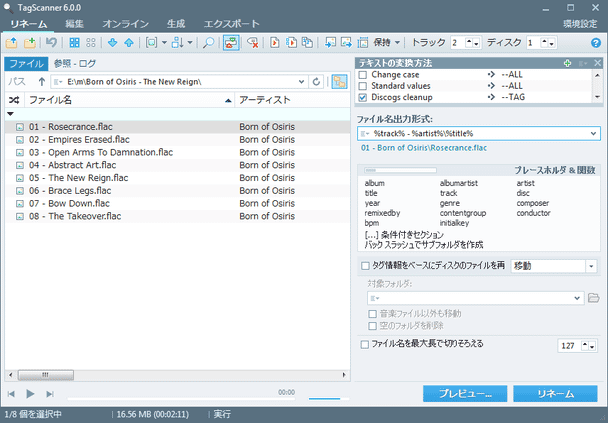Click the open folder toolbar icon
608x423 pixels.
pyautogui.click(x=12, y=43)
